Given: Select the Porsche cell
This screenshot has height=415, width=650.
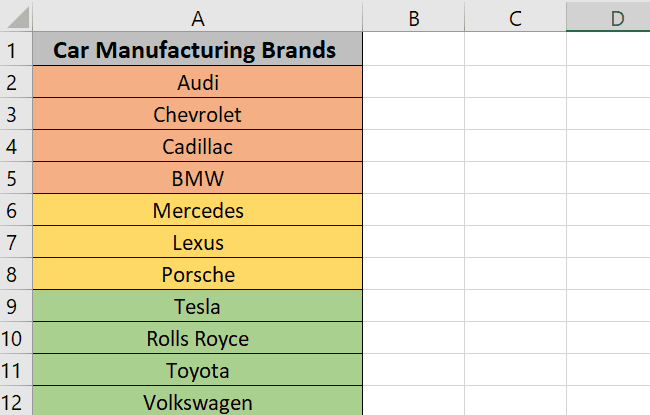Looking at the screenshot, I should pyautogui.click(x=198, y=274).
